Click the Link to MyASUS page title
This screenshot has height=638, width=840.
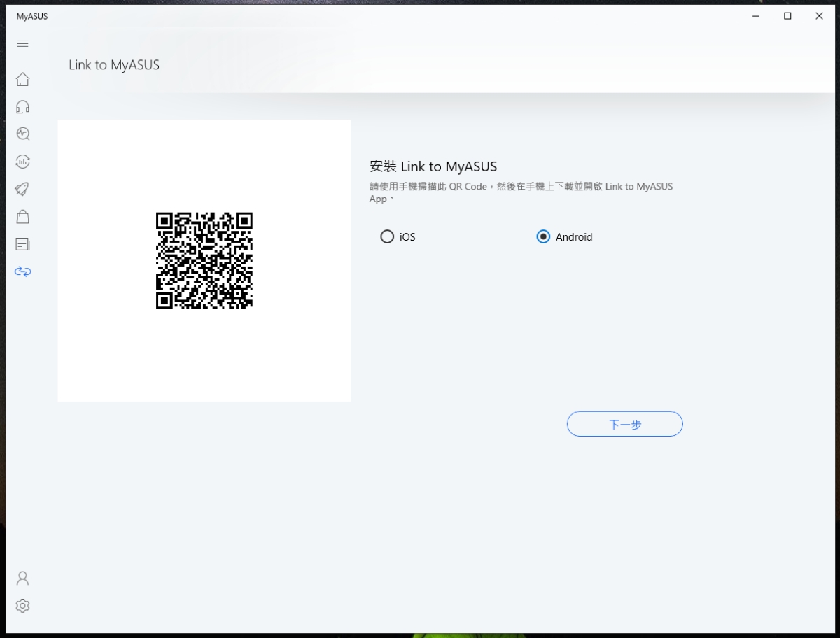coord(114,65)
